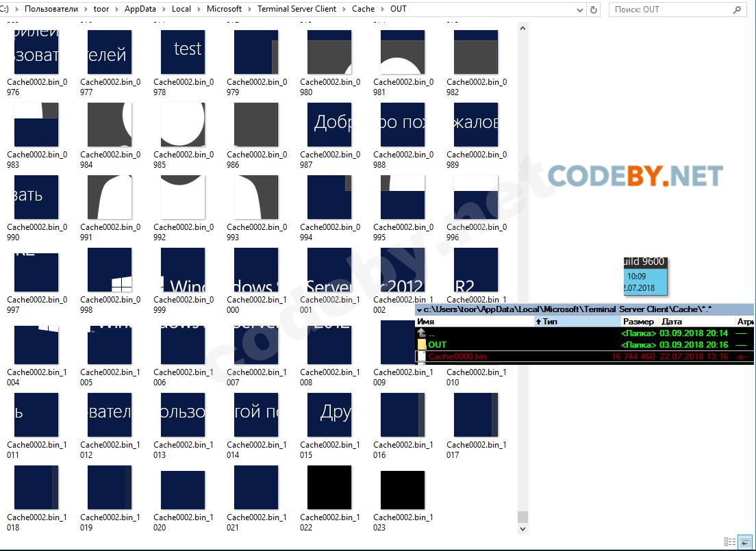
Task: Expand the path dropdown arrow in overlay panel
Action: (x=419, y=310)
